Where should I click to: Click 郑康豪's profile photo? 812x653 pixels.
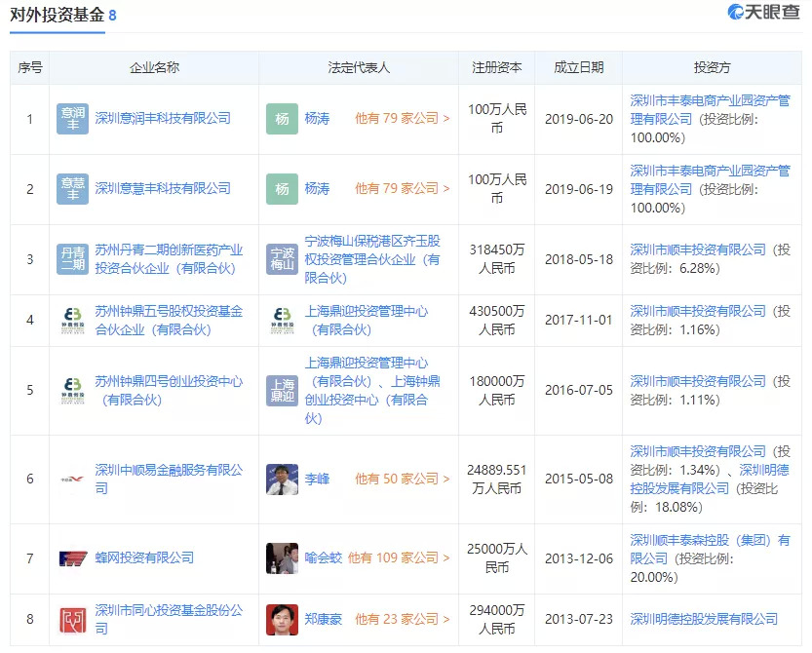[282, 619]
